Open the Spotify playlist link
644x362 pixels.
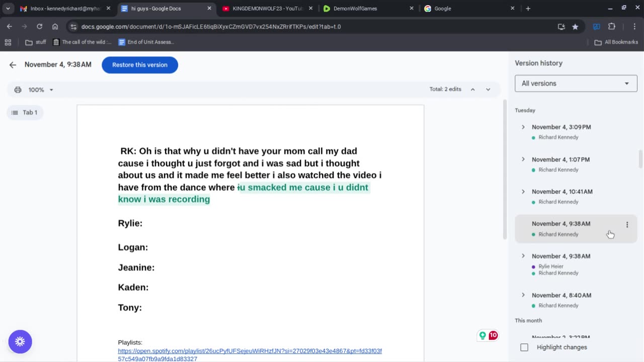point(250,355)
